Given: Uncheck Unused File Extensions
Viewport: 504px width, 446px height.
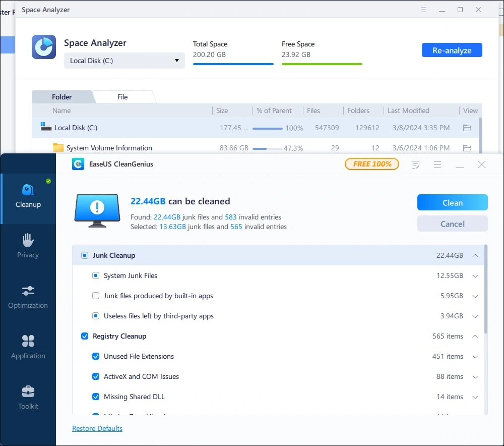Looking at the screenshot, I should (x=96, y=356).
